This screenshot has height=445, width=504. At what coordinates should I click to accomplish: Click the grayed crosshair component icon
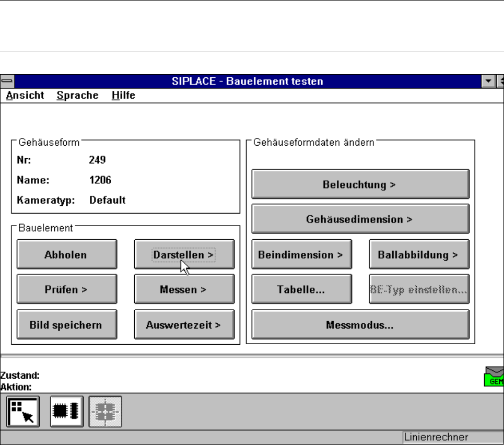pos(105,412)
